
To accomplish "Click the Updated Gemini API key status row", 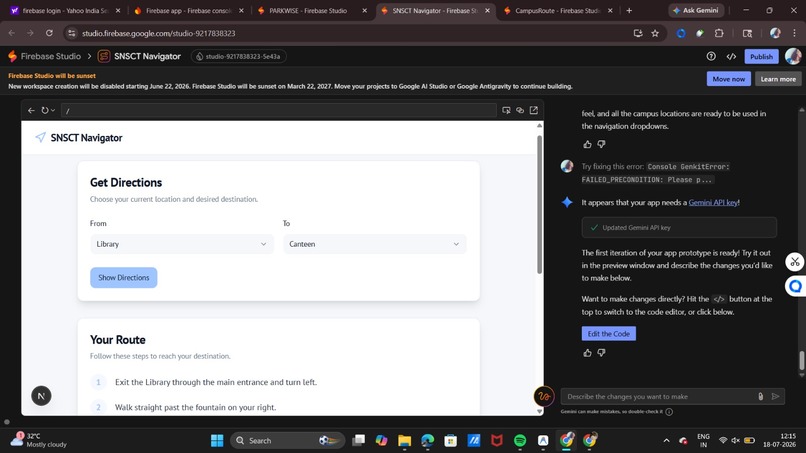I will click(679, 227).
